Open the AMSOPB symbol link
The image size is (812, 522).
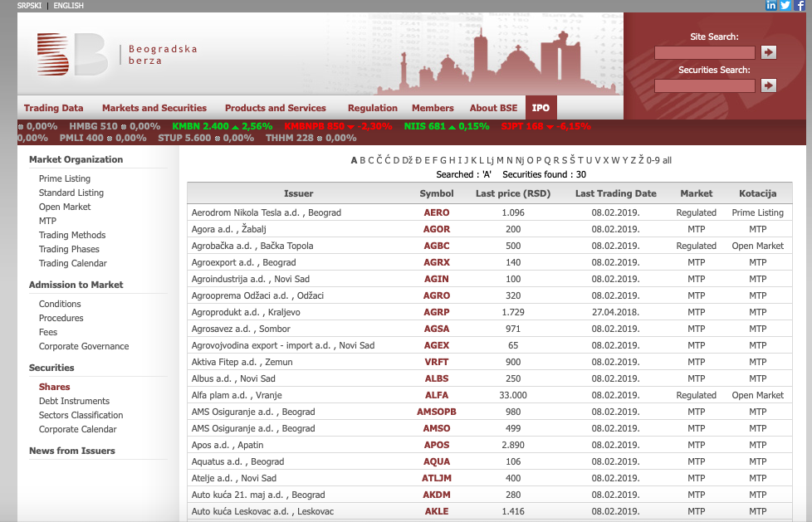437,412
